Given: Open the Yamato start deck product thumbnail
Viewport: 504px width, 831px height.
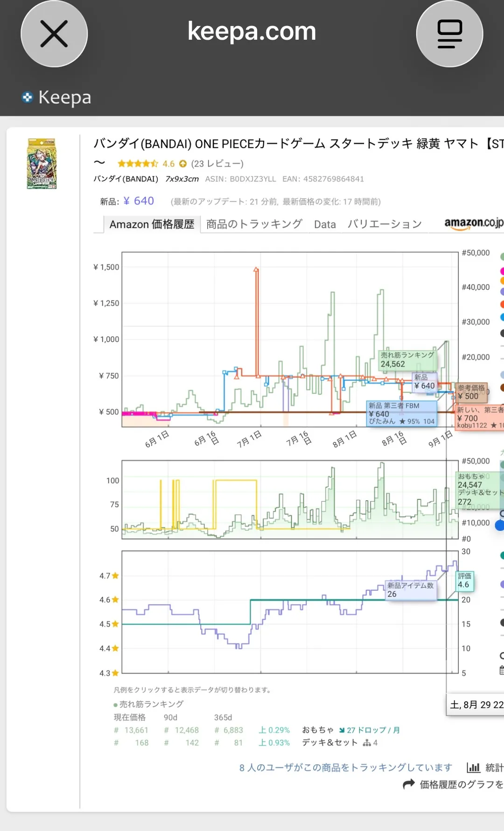Looking at the screenshot, I should (x=42, y=163).
